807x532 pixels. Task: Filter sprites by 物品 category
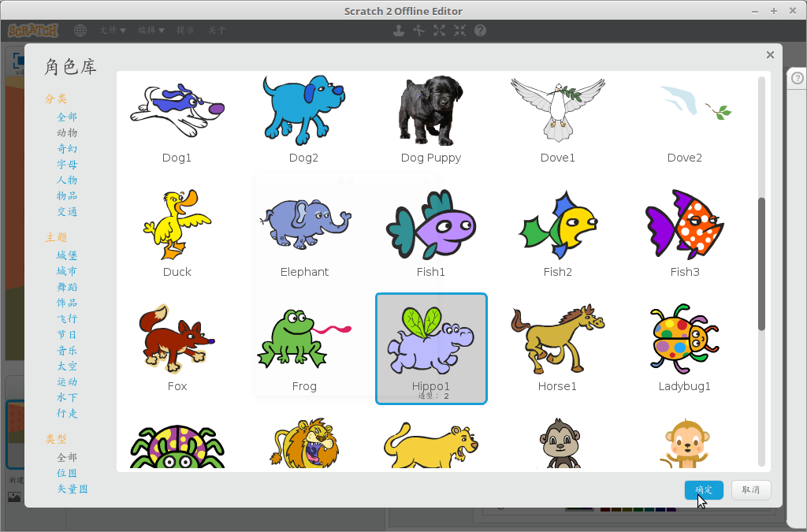point(67,196)
